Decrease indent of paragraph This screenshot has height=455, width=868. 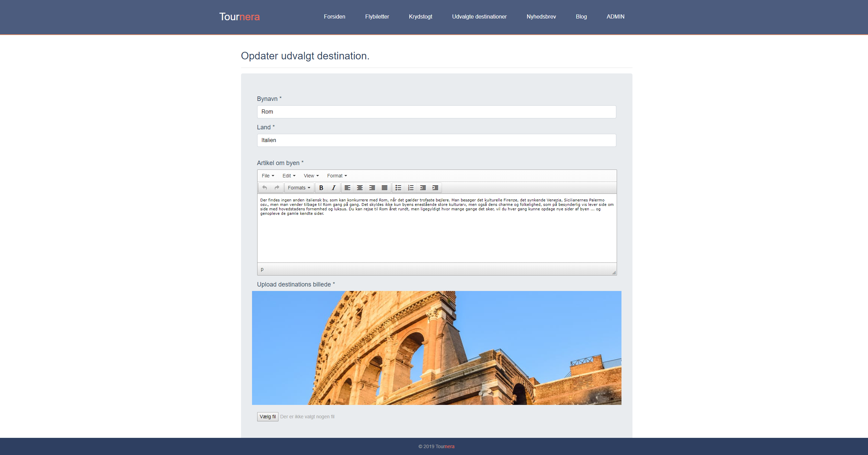pyautogui.click(x=423, y=188)
